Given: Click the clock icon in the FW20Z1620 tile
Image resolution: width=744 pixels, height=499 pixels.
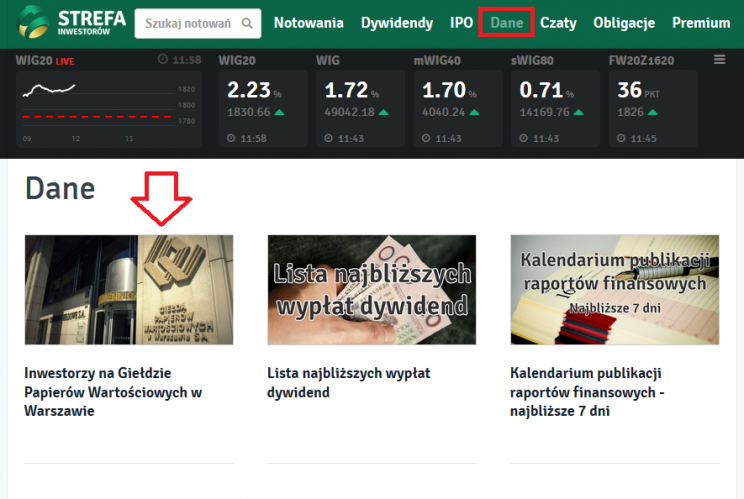Looking at the screenshot, I should (623, 138).
